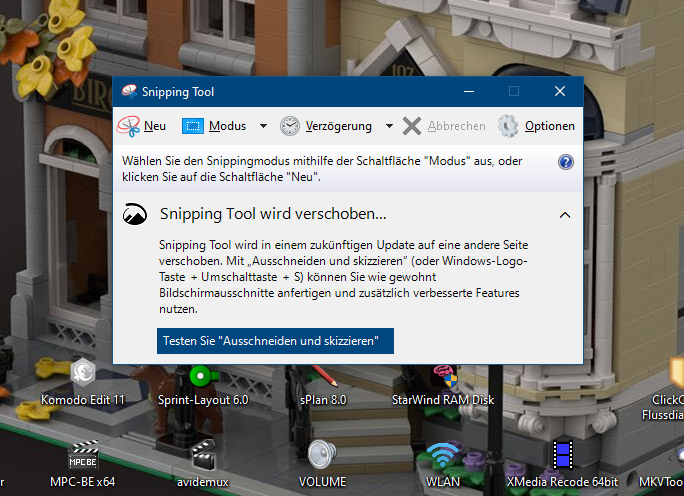This screenshot has height=496, width=684.
Task: Click the "Snipping Tool wird verschoben..." heading
Action: (273, 214)
